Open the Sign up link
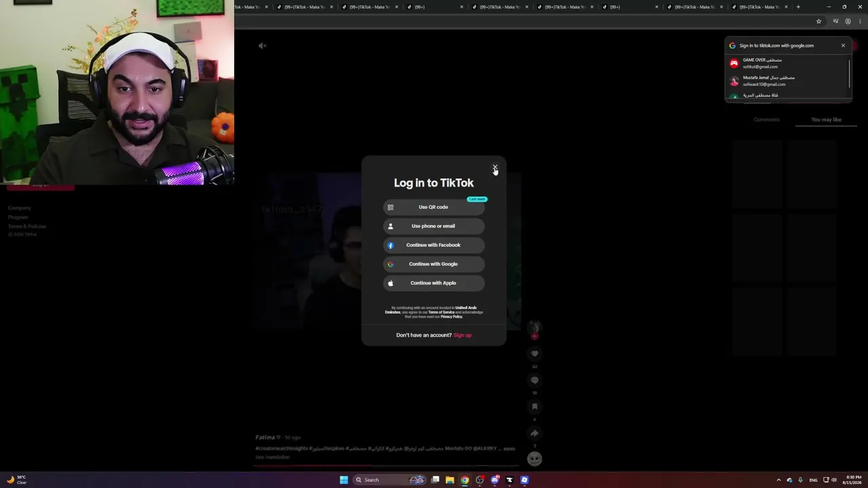 [x=462, y=335]
